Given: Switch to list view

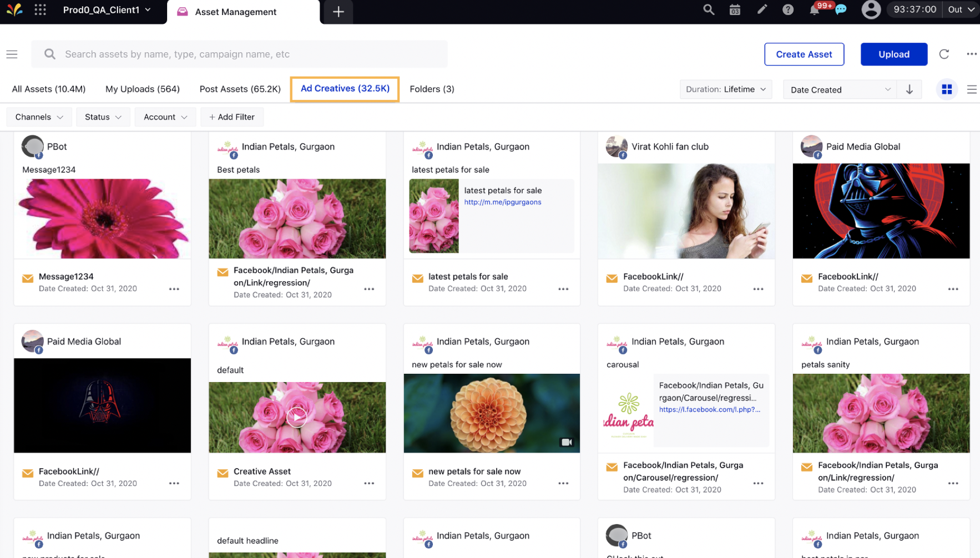Looking at the screenshot, I should [972, 89].
